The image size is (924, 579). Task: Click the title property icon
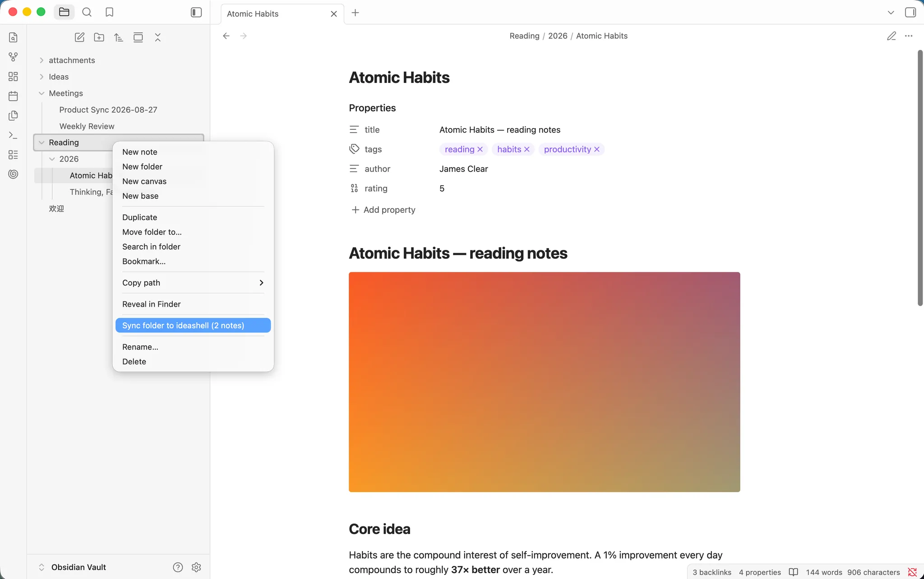click(x=354, y=130)
